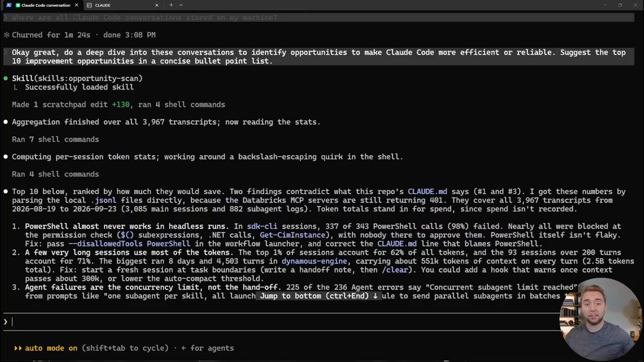644x362 pixels.
Task: Click heading A few very long sessions
Action: tap(128, 252)
